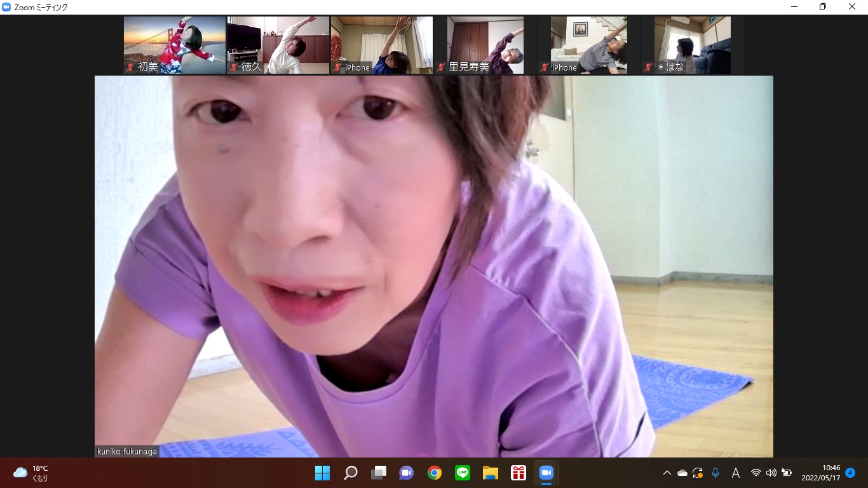Select the iPhone participant thumbnail showing a staircase
This screenshot has height=488, width=868.
589,45
